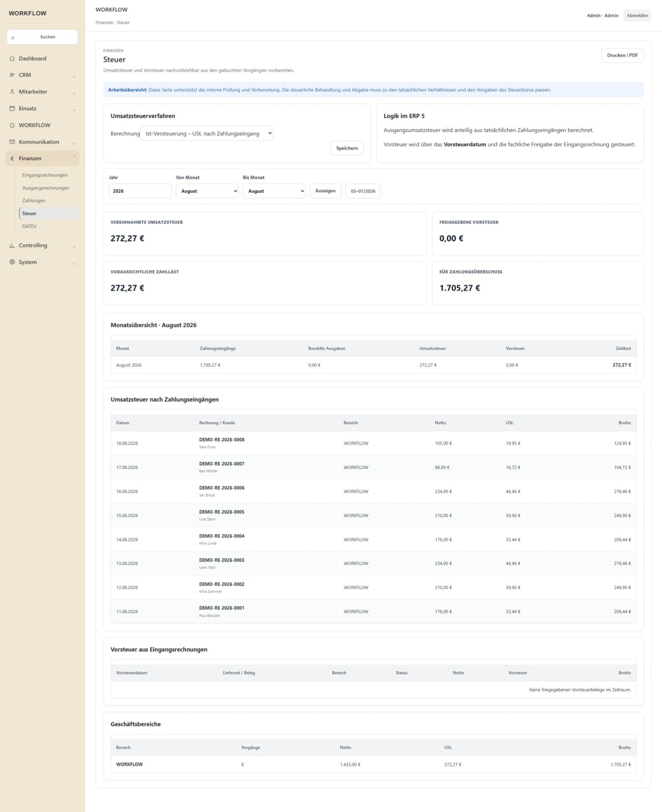Click the date 18.08.2026

[x=127, y=443]
